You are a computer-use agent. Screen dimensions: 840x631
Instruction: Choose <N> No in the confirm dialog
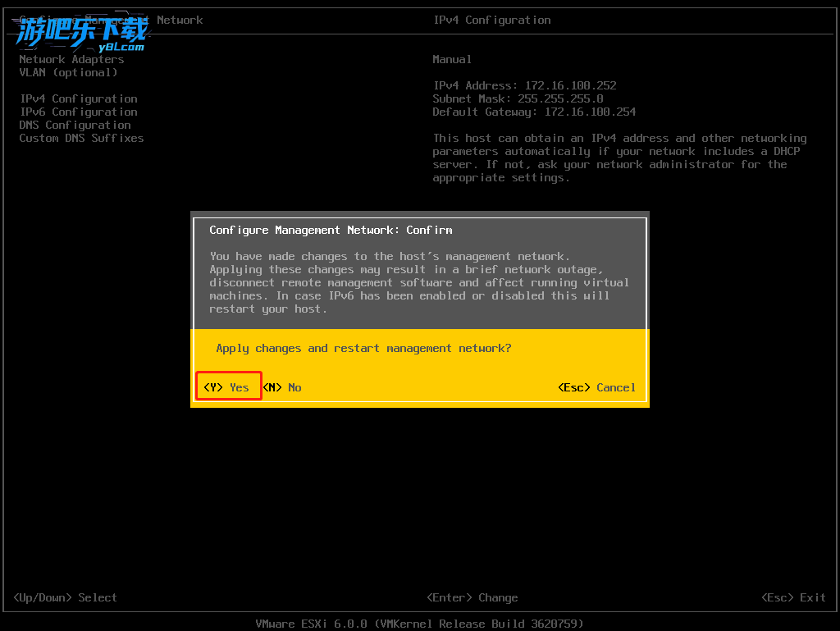(282, 387)
